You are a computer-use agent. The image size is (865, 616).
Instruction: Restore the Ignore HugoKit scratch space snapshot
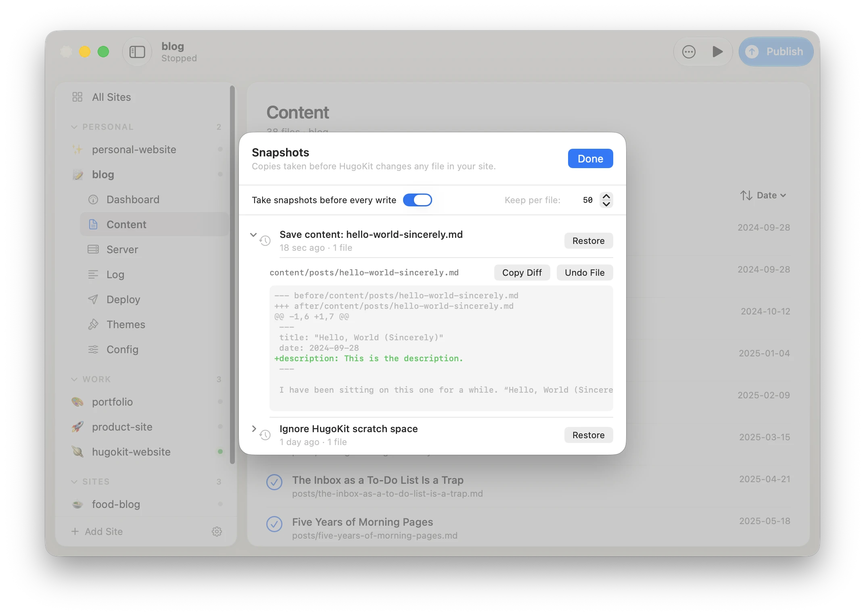pos(588,435)
